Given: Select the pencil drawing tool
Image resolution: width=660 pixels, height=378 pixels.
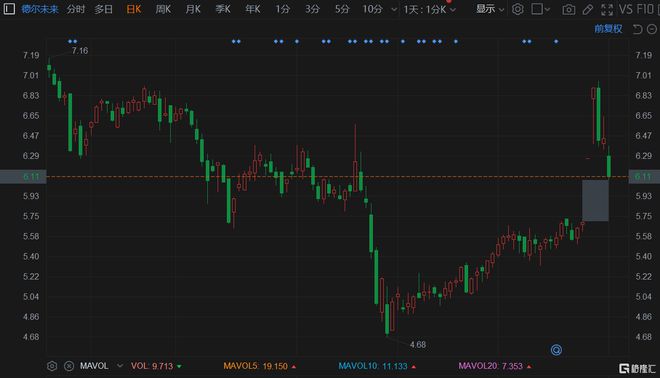Looking at the screenshot, I should [588, 9].
